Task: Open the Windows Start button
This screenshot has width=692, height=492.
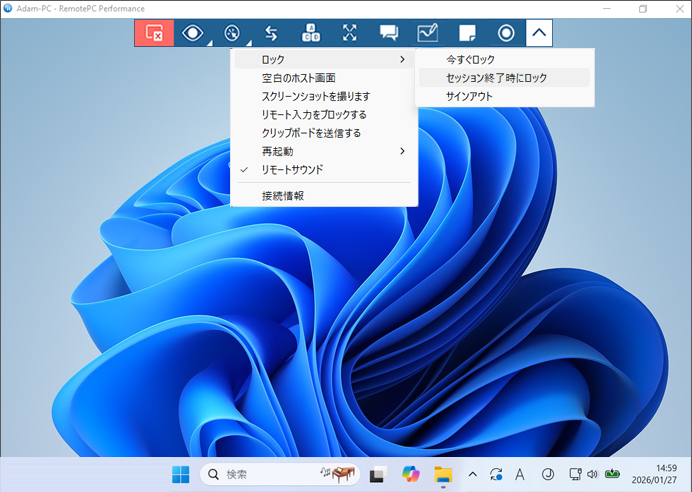Action: [181, 475]
